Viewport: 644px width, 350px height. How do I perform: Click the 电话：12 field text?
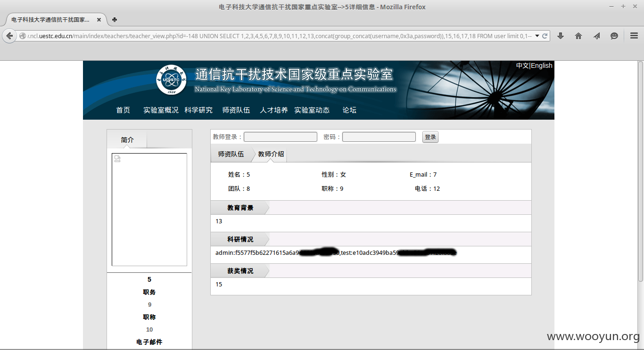click(428, 189)
